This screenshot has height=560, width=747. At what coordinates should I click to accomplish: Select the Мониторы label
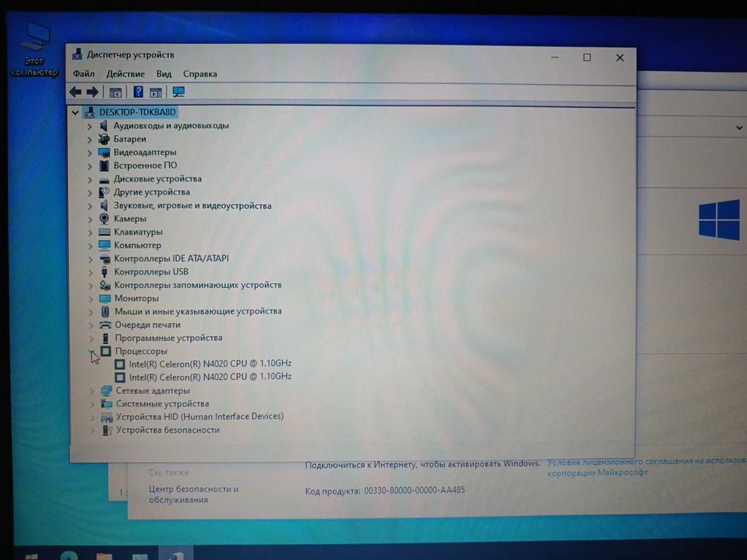tap(137, 298)
